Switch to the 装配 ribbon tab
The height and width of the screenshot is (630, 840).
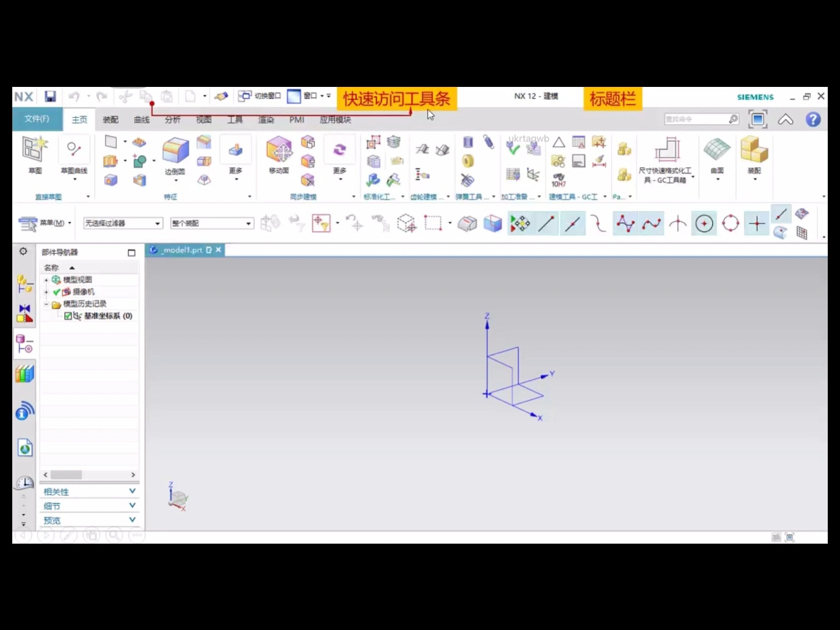[x=110, y=119]
